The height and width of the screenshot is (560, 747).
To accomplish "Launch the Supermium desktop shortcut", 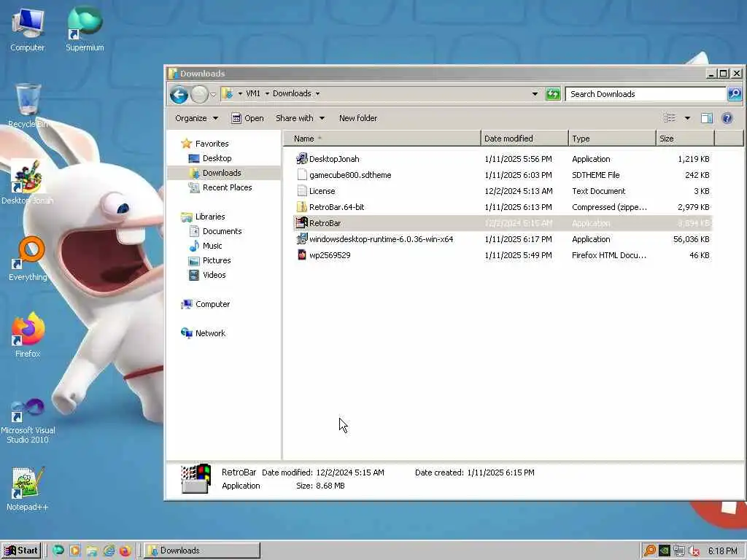I will coord(85,29).
